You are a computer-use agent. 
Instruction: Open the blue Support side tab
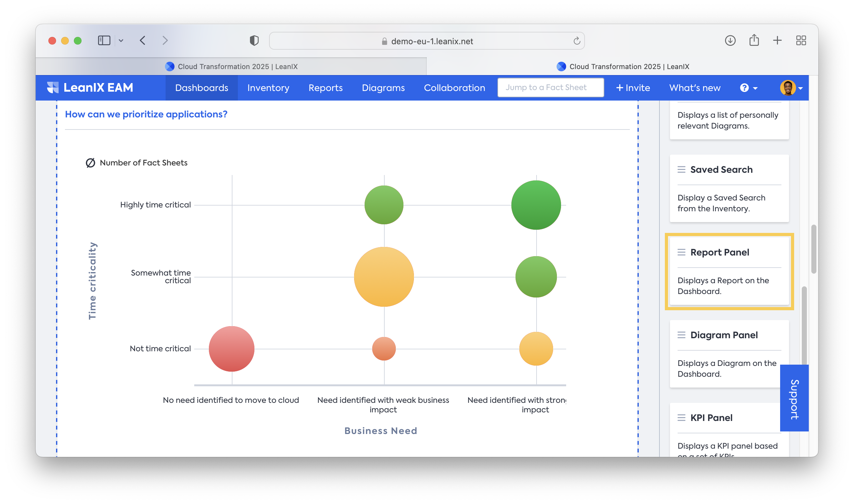pos(794,398)
